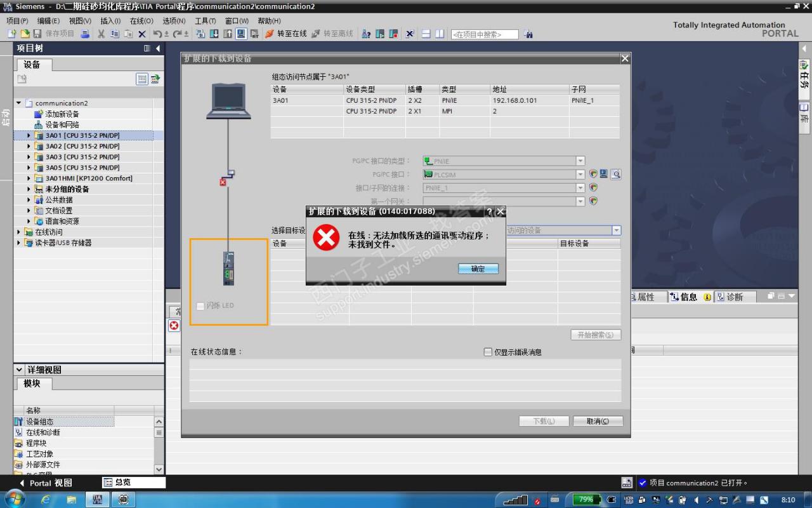Click Split editor horizontally toolbar icon

pos(426,34)
